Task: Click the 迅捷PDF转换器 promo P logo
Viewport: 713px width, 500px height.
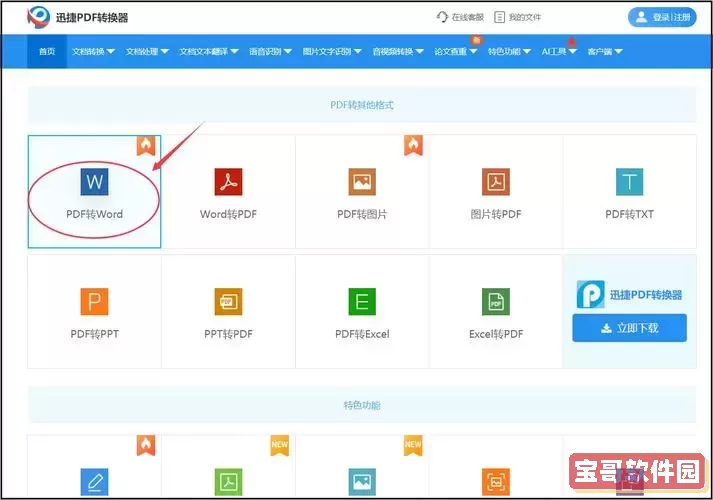Action: (x=591, y=294)
